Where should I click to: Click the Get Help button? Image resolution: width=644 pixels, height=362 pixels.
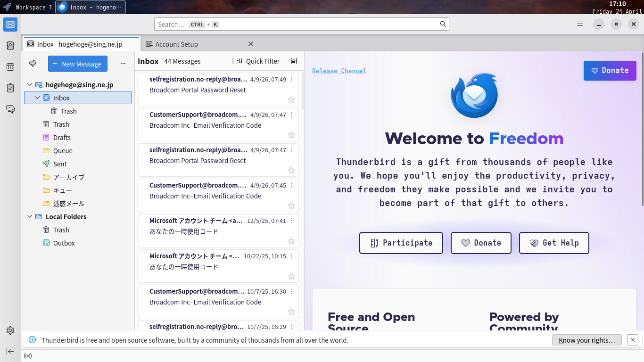(x=554, y=243)
